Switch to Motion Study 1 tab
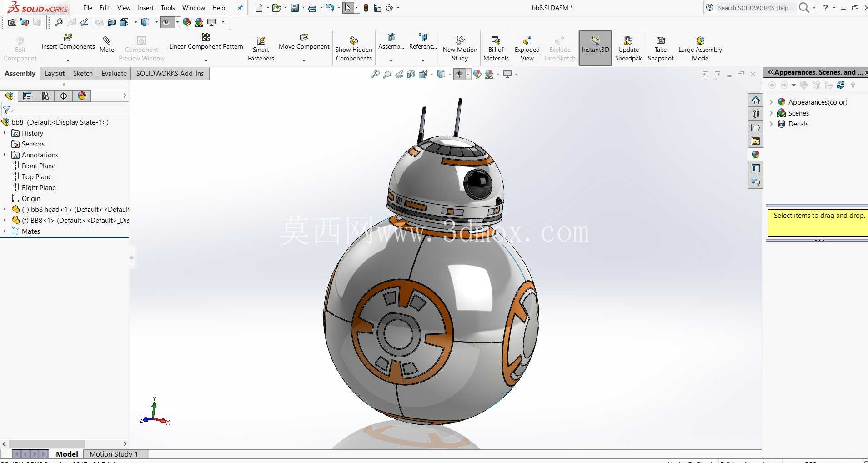Image resolution: width=868 pixels, height=463 pixels. pyautogui.click(x=114, y=454)
